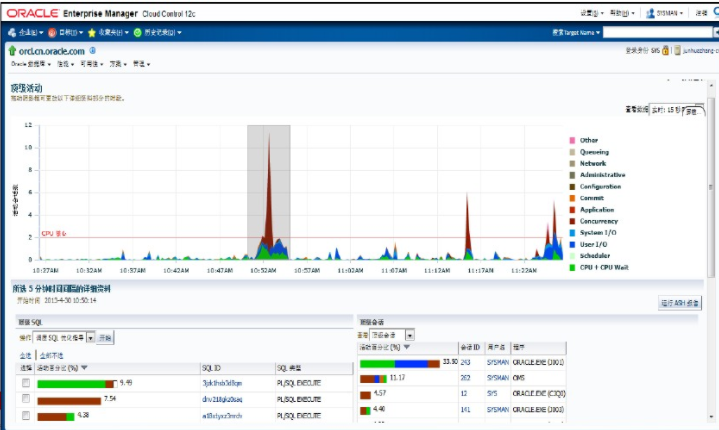The height and width of the screenshot is (430, 719).
Task: Tick checkbox for SQL row with 9.49 percent
Action: (26, 383)
